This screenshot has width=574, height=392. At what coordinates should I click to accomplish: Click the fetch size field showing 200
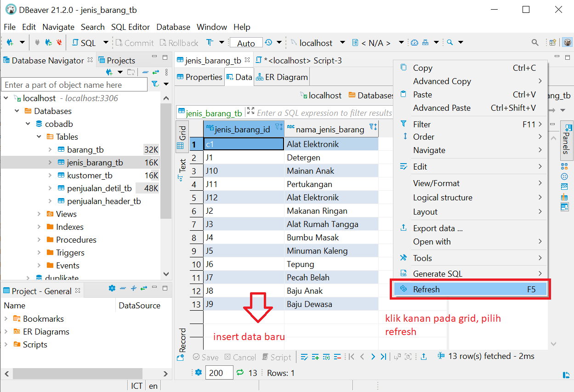(x=219, y=373)
